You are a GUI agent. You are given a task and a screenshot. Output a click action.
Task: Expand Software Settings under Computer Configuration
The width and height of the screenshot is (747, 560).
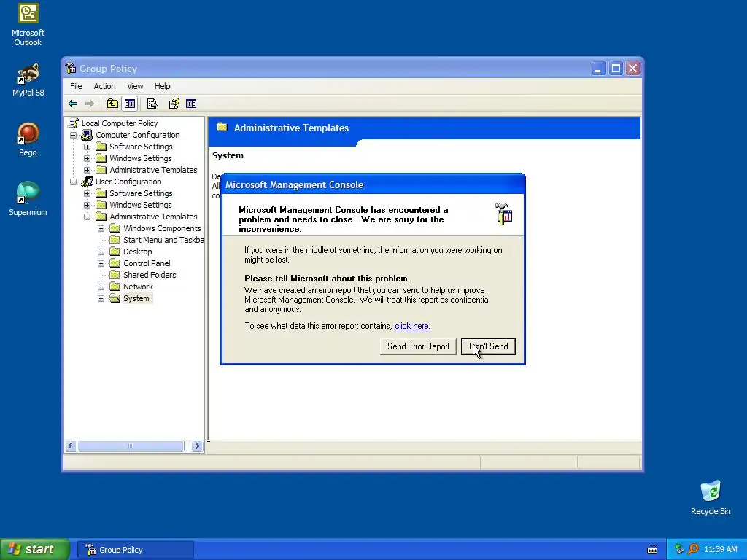pyautogui.click(x=88, y=147)
